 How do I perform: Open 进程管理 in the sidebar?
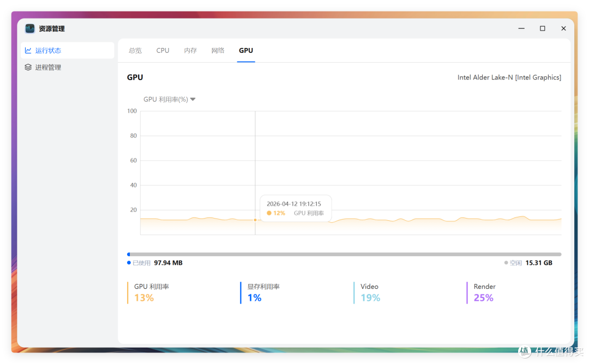(x=68, y=67)
